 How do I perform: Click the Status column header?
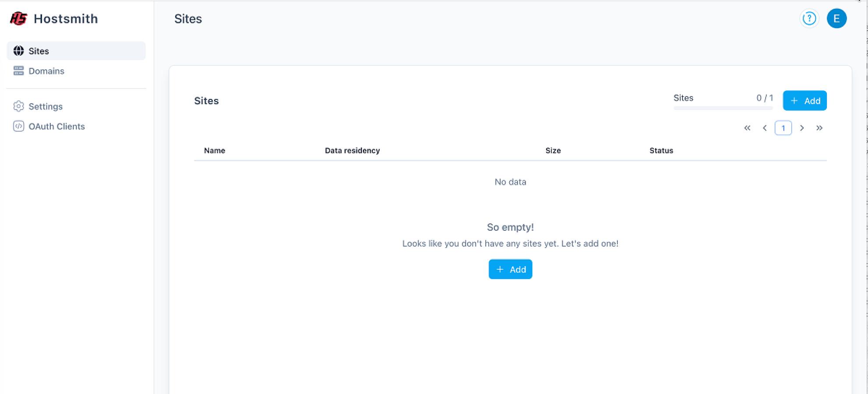(661, 151)
